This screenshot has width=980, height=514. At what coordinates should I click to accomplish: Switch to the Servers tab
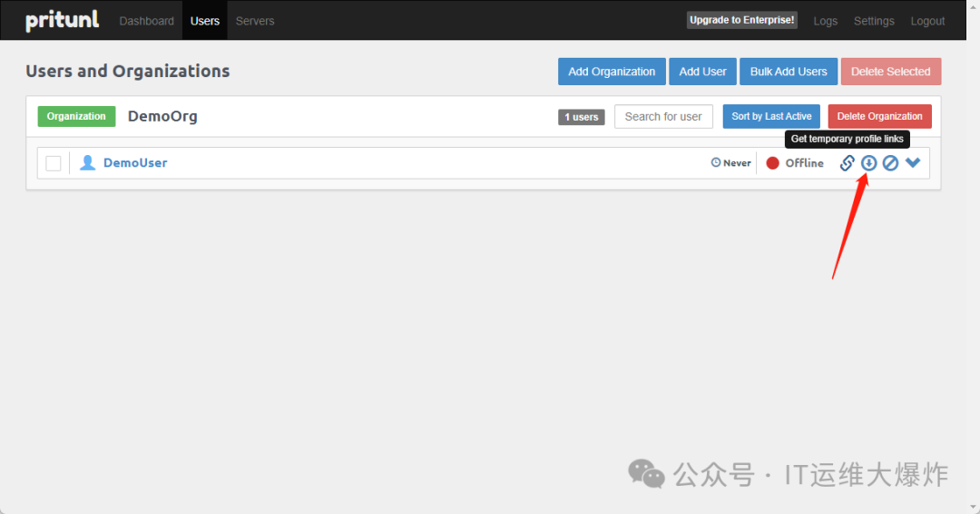coord(255,21)
